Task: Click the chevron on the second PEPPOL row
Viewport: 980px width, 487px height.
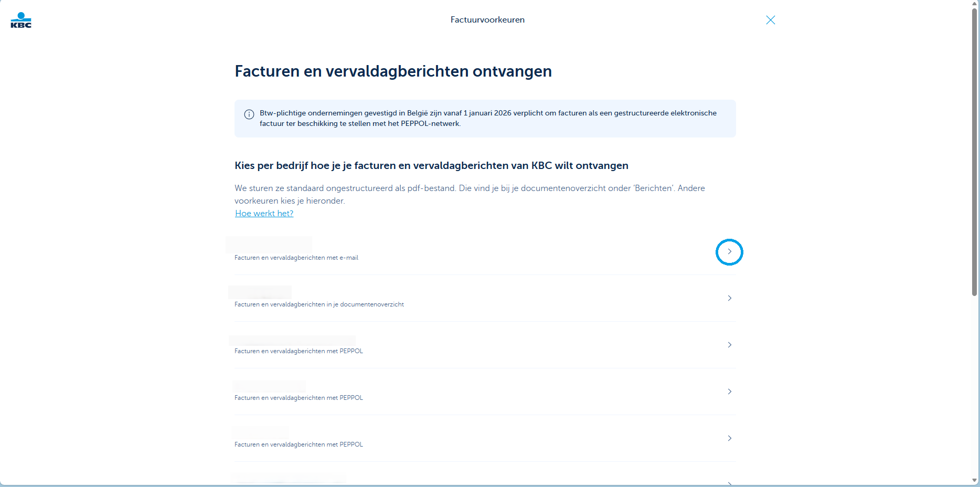Action: (729, 391)
